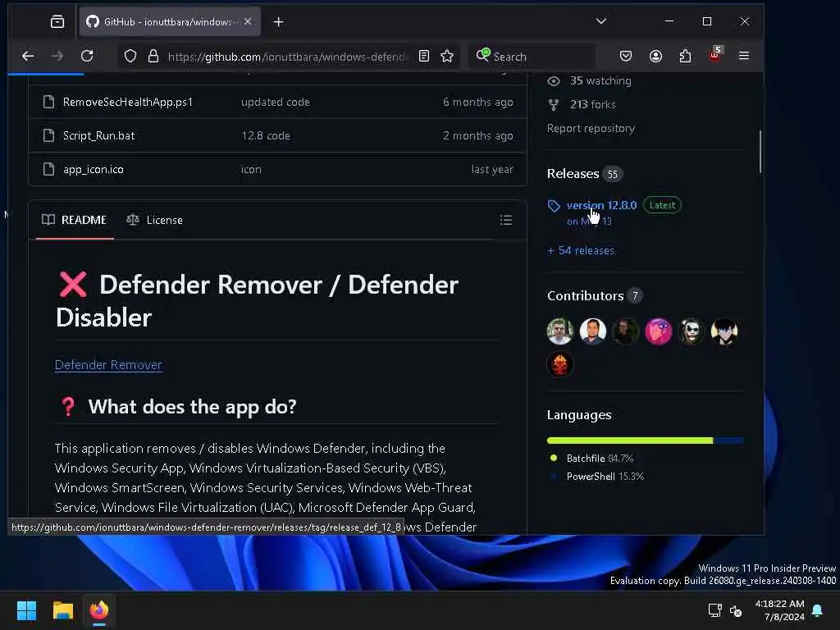The image size is (840, 630).
Task: Click Report repository link
Action: pos(591,128)
